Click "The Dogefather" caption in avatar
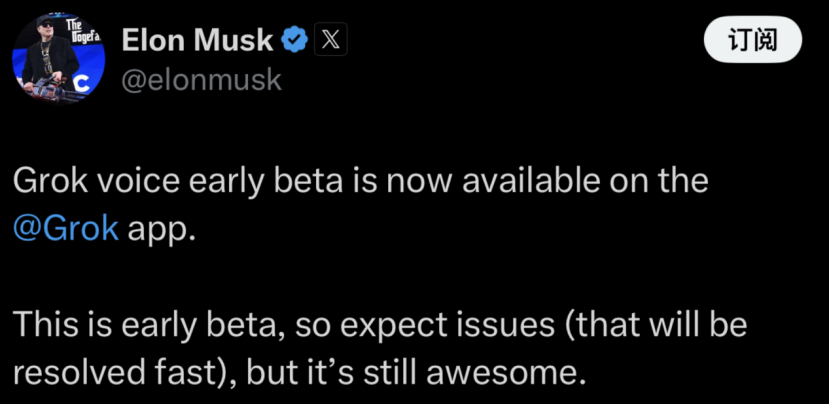 [85, 33]
